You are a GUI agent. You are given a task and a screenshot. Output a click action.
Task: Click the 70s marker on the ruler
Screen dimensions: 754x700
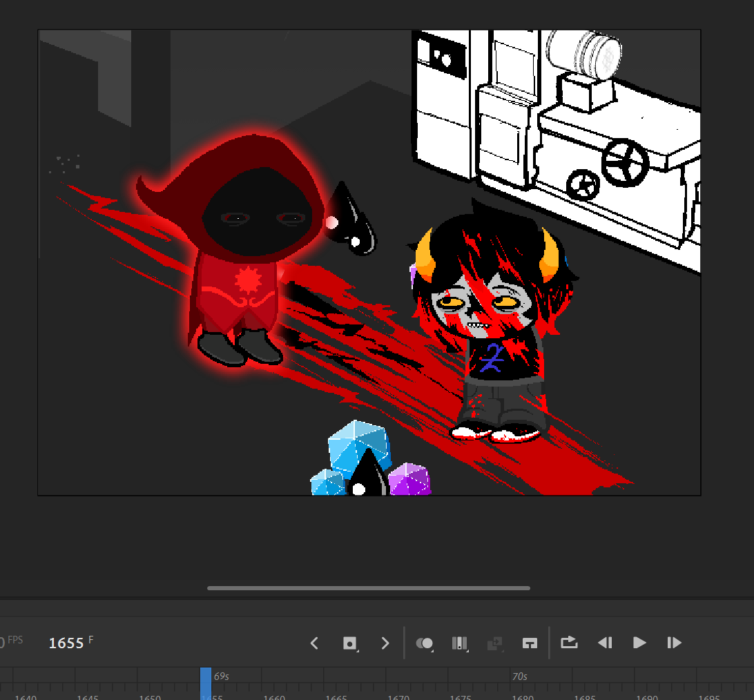point(520,677)
